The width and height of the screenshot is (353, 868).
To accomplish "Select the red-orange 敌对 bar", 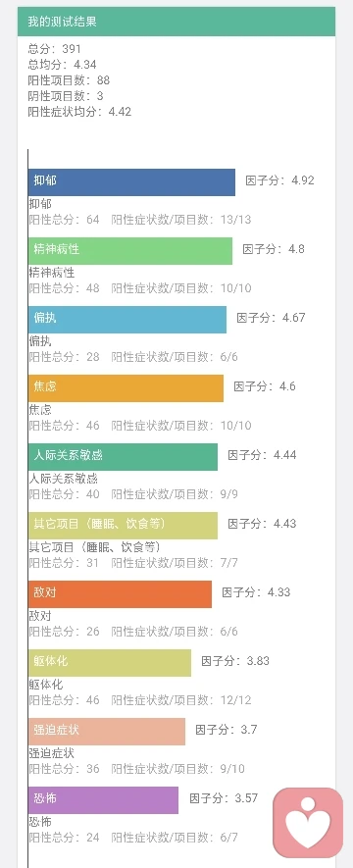I will pyautogui.click(x=120, y=594).
